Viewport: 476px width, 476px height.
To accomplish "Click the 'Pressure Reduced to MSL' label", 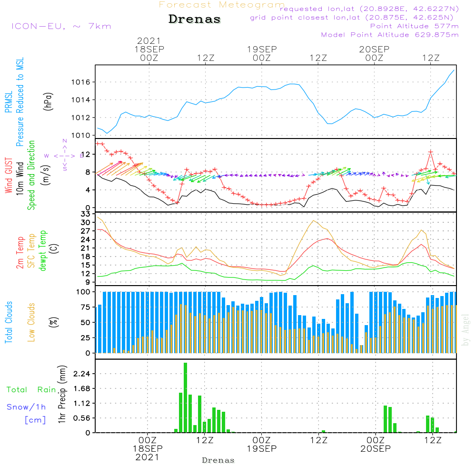I will pyautogui.click(x=20, y=102).
